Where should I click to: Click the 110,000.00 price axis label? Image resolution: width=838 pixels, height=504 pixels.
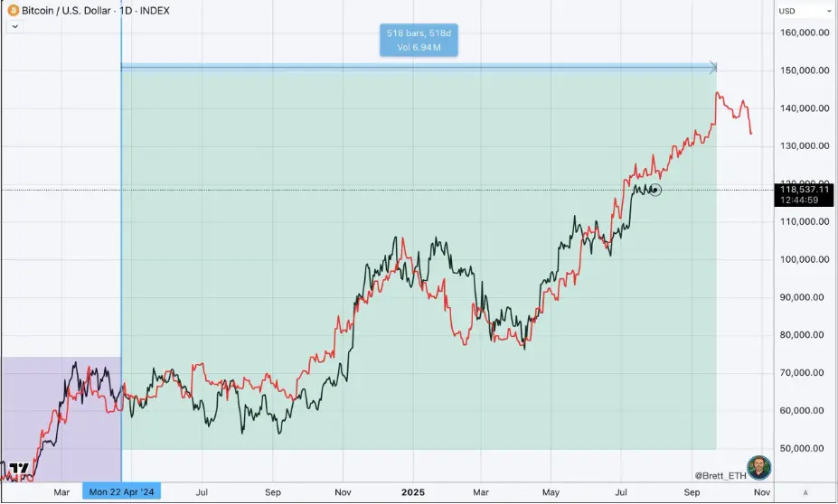(805, 221)
